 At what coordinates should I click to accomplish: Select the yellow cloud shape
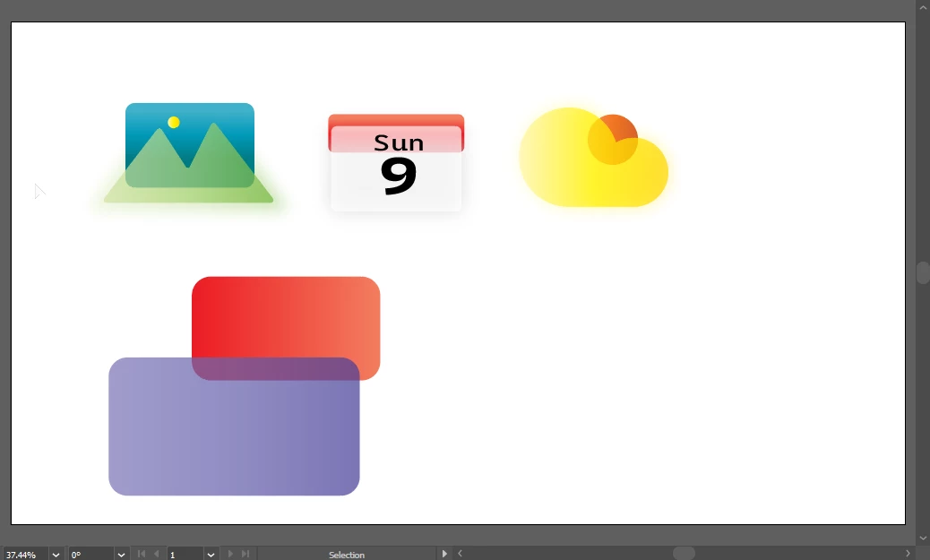click(573, 175)
